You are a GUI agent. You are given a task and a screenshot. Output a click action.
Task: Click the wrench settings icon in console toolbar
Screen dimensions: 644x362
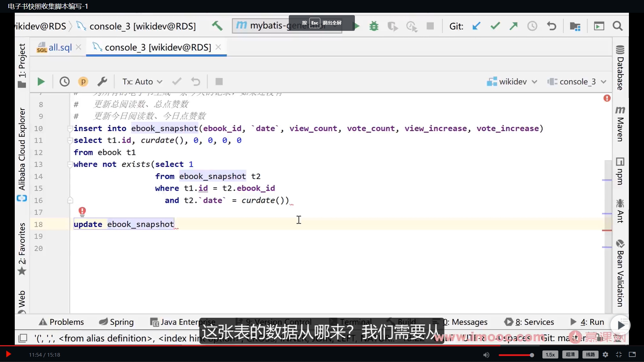(x=102, y=82)
